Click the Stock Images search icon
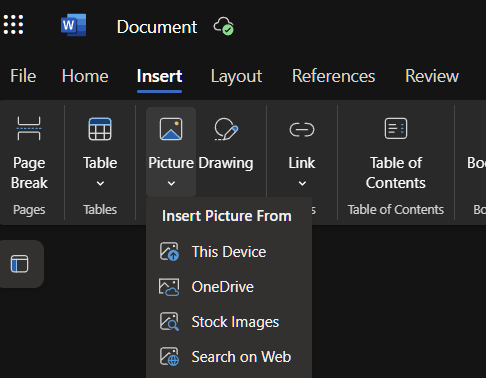Image resolution: width=486 pixels, height=378 pixels. pos(169,322)
